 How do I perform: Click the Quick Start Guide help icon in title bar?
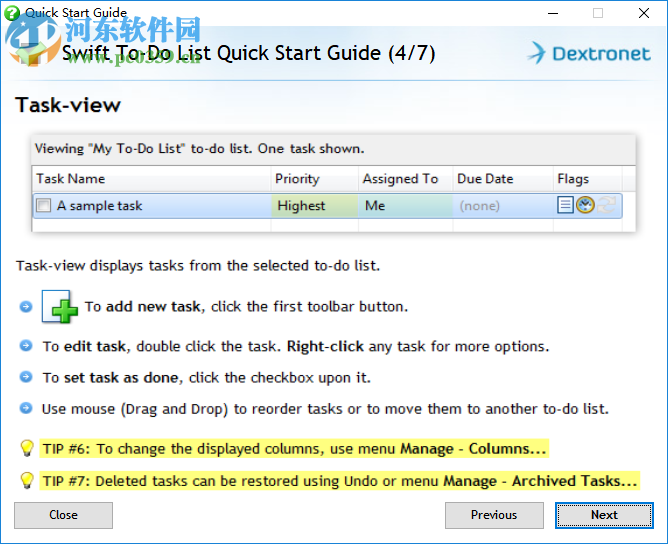coord(12,13)
